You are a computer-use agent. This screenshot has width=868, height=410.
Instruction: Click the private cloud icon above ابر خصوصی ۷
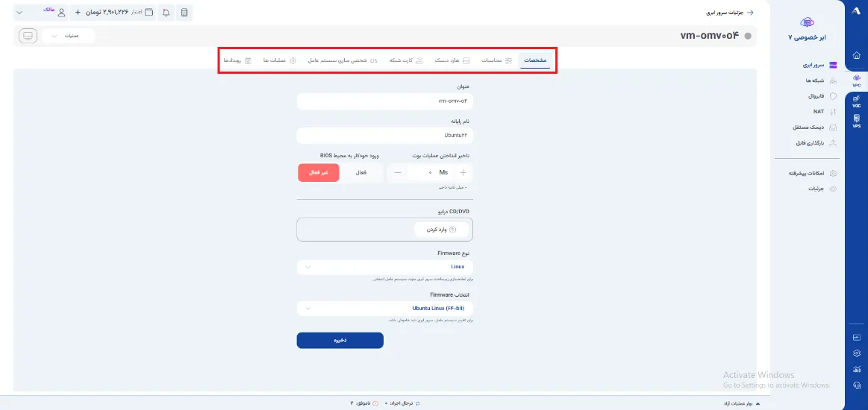tap(807, 22)
